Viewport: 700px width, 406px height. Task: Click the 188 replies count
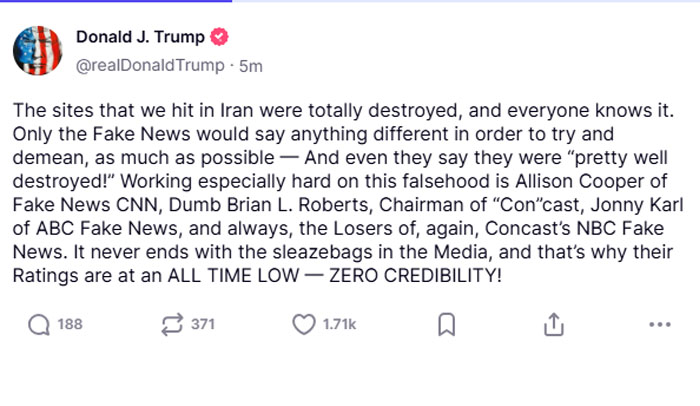69,325
